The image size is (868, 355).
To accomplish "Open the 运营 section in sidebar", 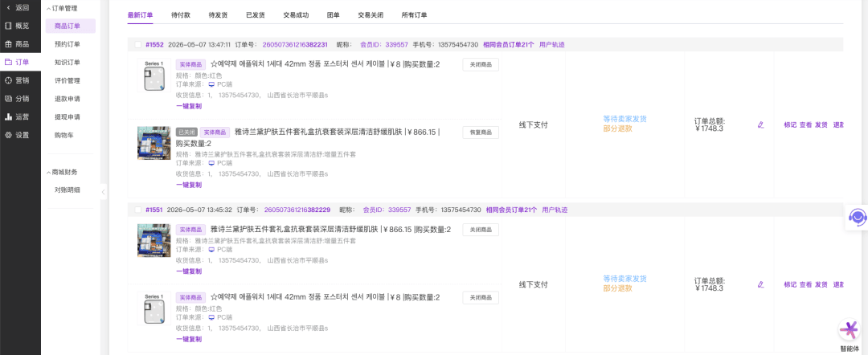I will [x=17, y=116].
